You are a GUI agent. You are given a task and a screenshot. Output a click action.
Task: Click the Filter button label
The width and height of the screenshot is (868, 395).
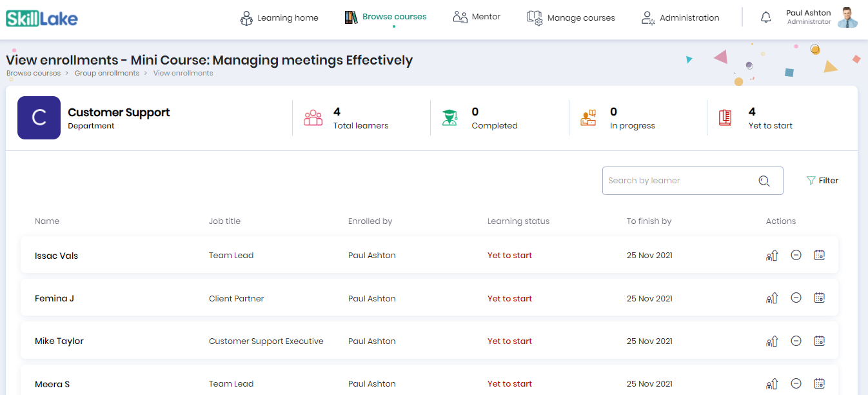pyautogui.click(x=829, y=181)
